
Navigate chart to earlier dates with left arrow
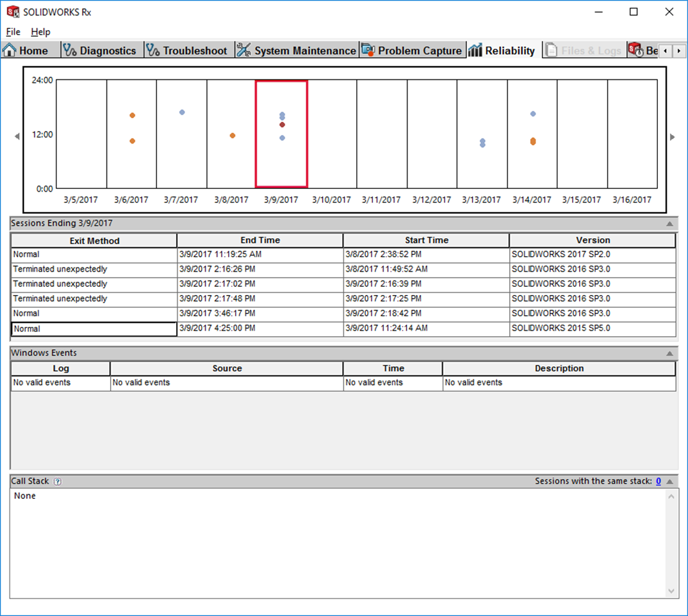pyautogui.click(x=17, y=137)
